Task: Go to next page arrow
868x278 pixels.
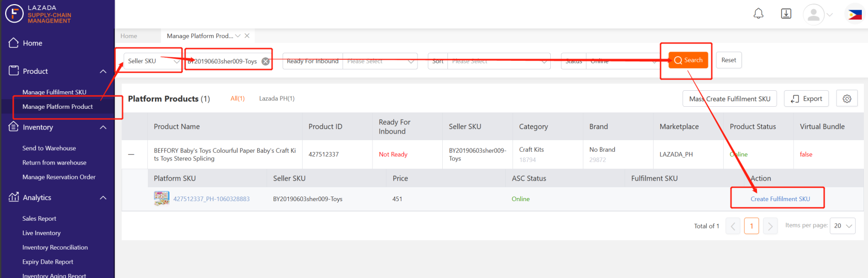Action: click(770, 226)
